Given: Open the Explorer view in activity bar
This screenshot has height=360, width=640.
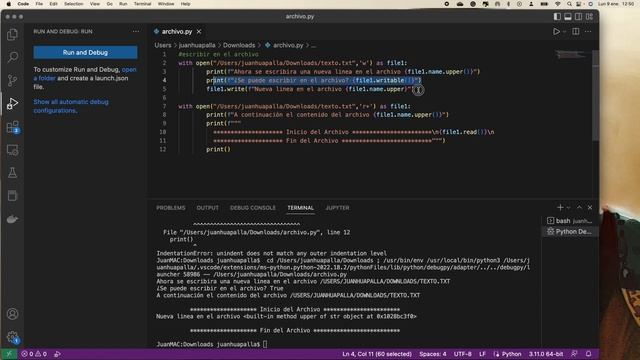Looking at the screenshot, I should click(x=12, y=35).
